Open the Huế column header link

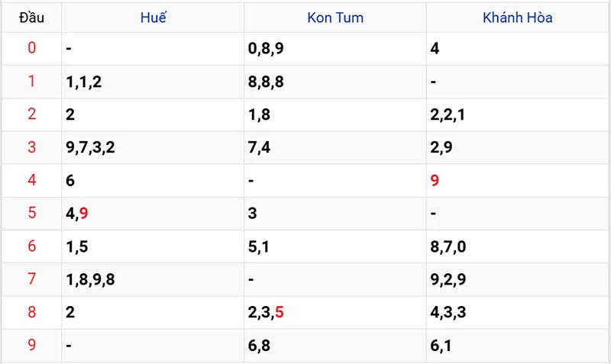coord(154,18)
